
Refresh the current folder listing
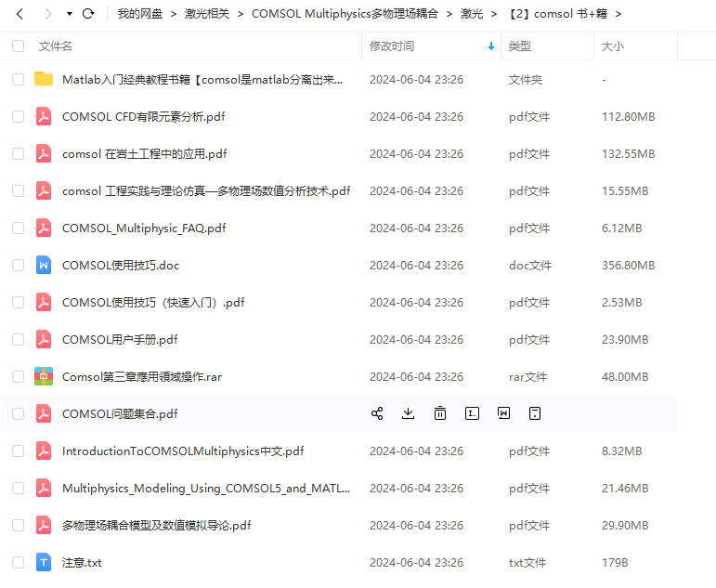88,14
